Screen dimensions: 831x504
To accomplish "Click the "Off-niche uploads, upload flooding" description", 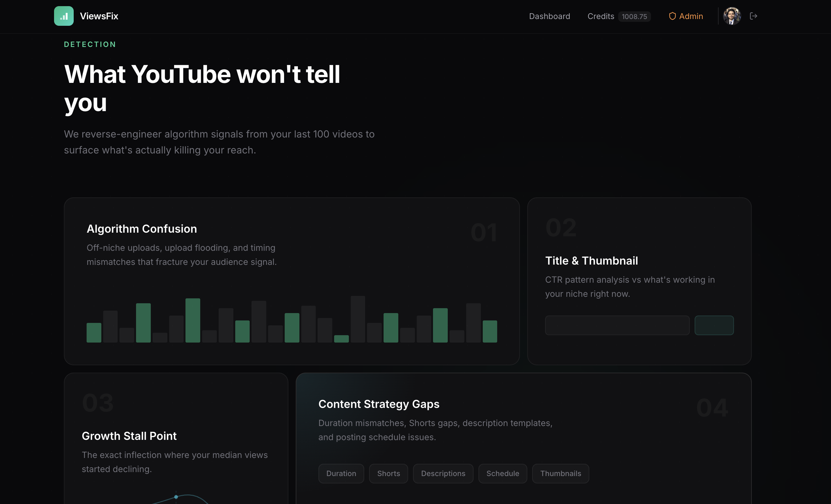I will [x=181, y=255].
